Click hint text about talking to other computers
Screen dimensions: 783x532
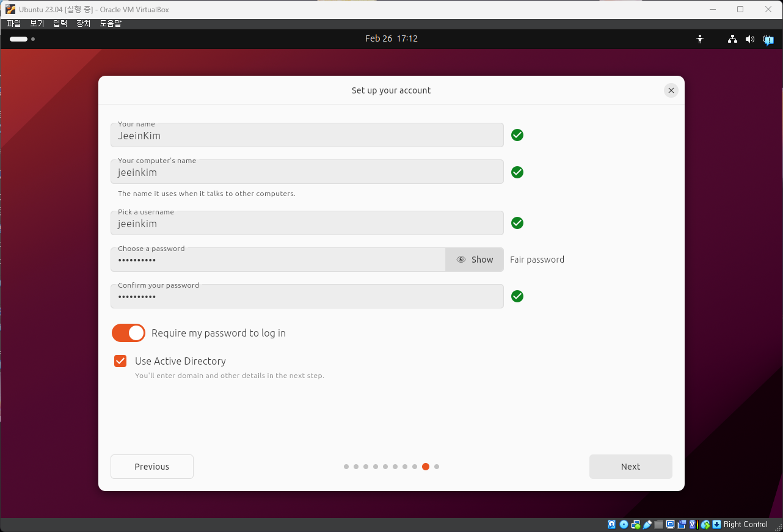pyautogui.click(x=207, y=194)
